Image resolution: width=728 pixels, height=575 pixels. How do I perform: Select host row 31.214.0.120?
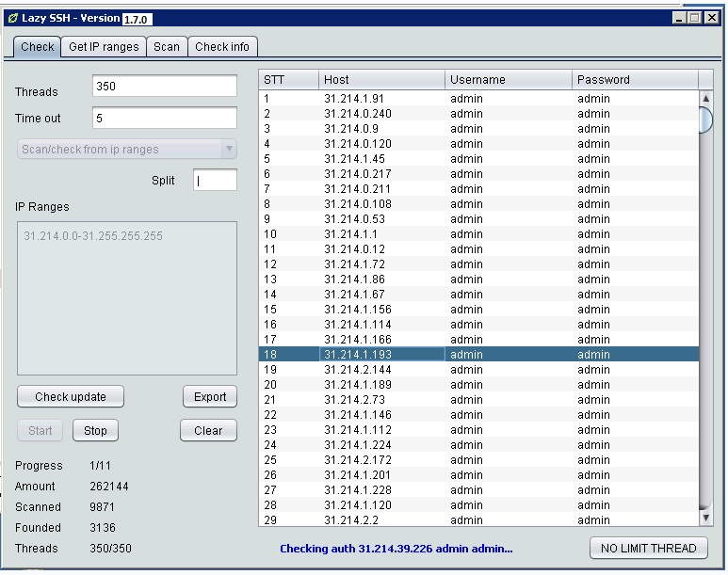[478, 143]
